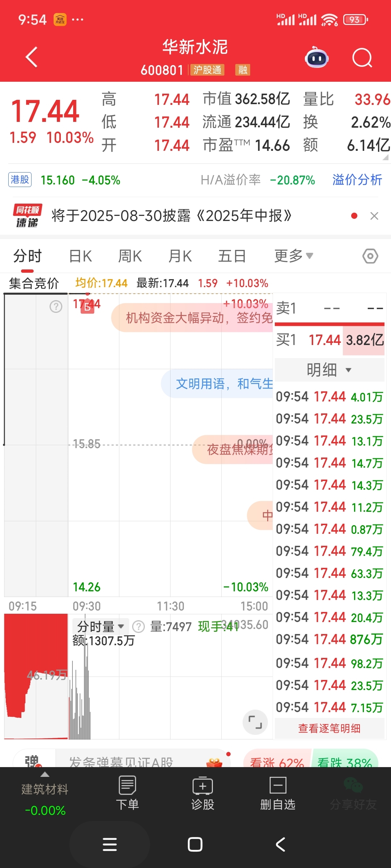Image resolution: width=391 pixels, height=868 pixels.
Task: Expand chart to fullscreen
Action: click(x=255, y=722)
